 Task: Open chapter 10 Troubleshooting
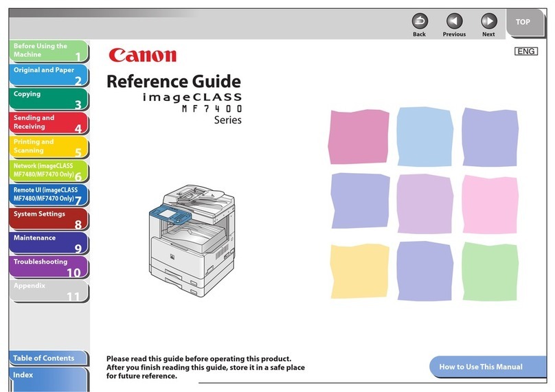(x=49, y=267)
